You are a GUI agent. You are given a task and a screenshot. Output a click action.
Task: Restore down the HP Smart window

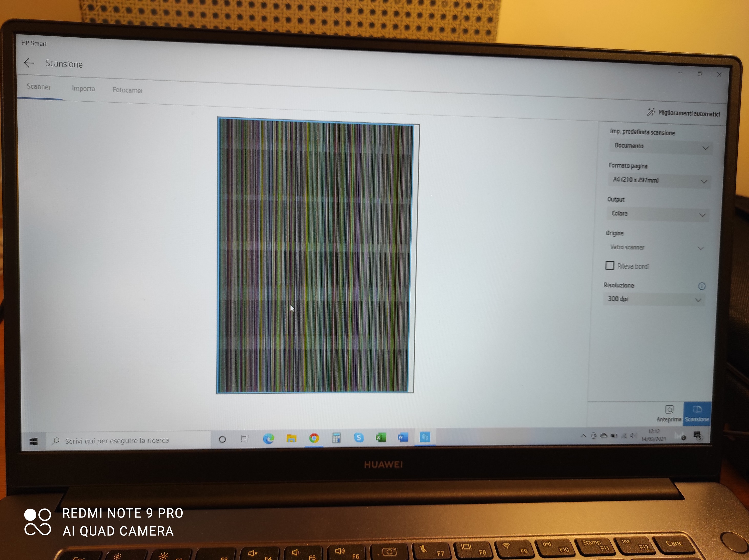pos(699,74)
